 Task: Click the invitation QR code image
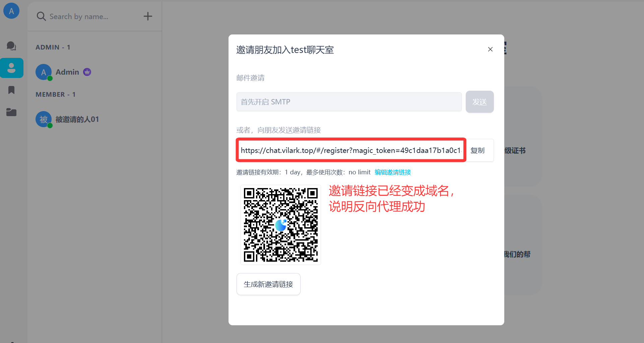click(281, 225)
